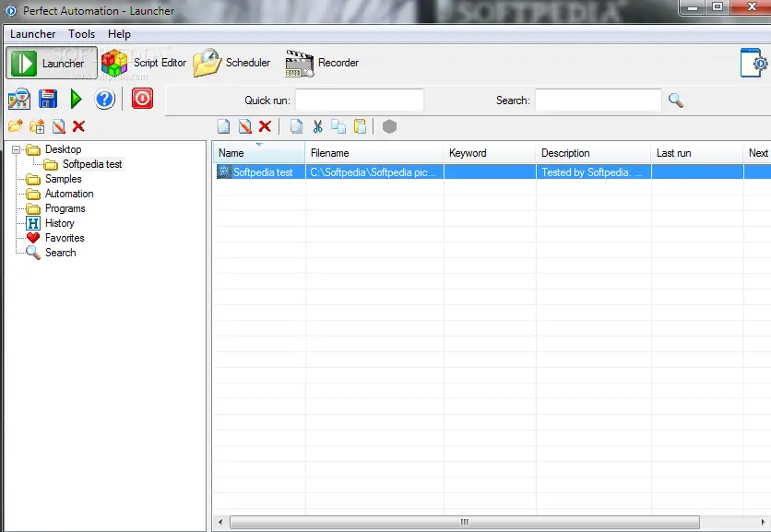Select Favorites in the folder tree
Viewport: 771px width, 532px height.
(64, 238)
